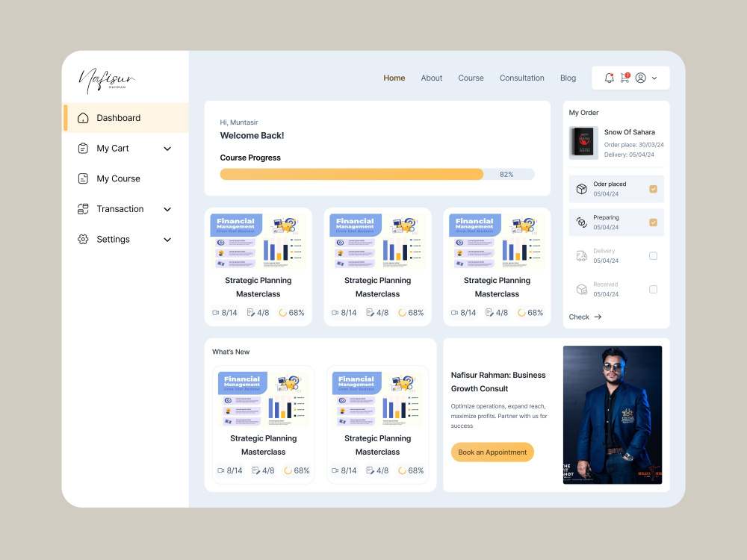Uncheck the Preparing status checkbox
The width and height of the screenshot is (747, 560).
tap(654, 222)
